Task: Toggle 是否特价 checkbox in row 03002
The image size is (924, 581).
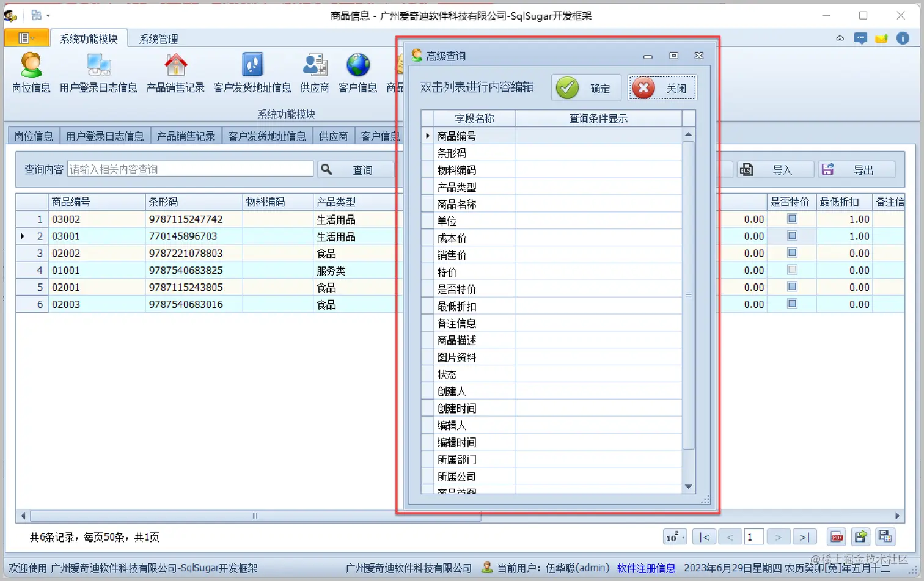Action: (792, 219)
